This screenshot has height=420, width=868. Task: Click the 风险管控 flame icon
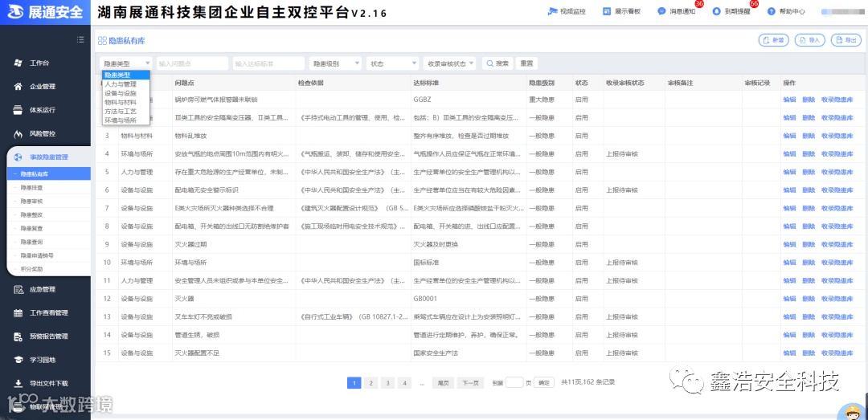coord(18,133)
